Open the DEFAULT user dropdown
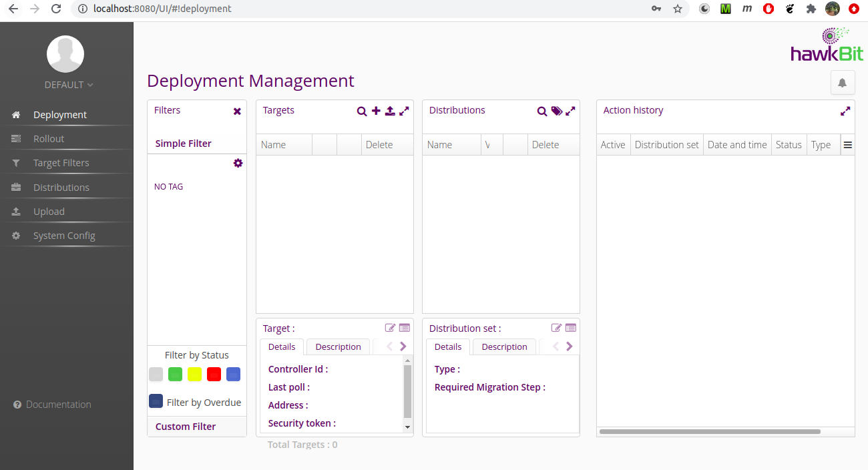 click(69, 85)
